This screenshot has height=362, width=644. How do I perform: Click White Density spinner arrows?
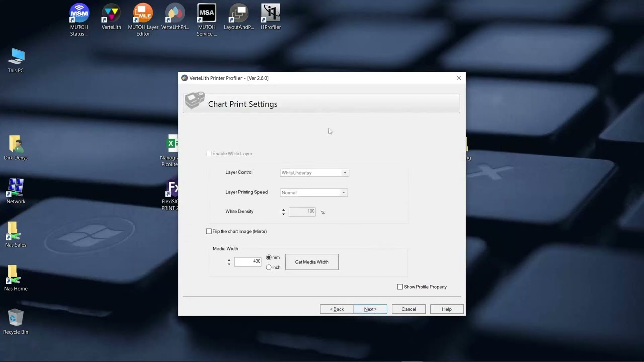click(x=283, y=212)
